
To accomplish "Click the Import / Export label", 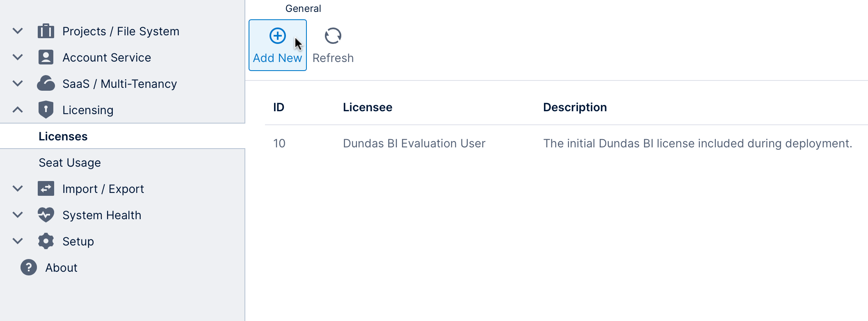I will tap(103, 189).
